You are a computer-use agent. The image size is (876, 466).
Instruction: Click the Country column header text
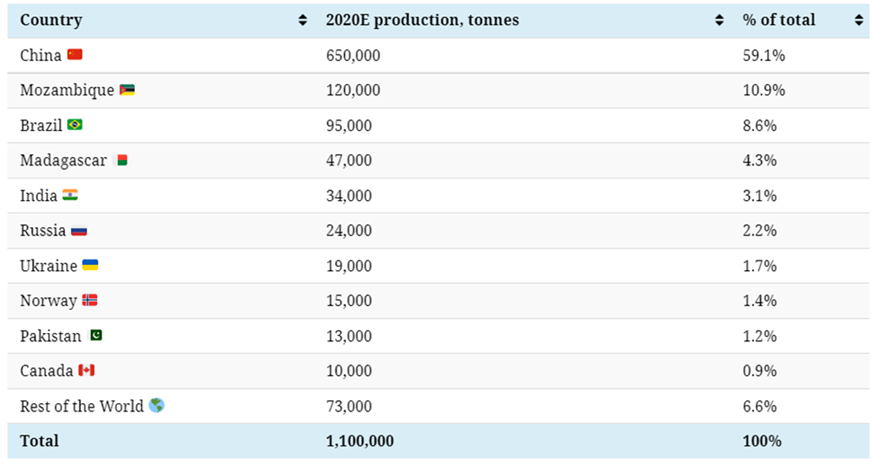(51, 20)
